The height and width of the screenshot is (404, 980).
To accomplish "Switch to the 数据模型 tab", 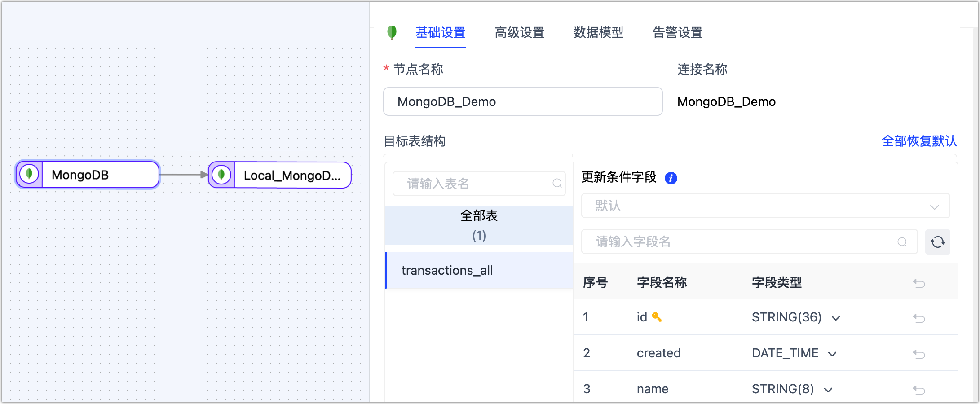I will click(598, 33).
